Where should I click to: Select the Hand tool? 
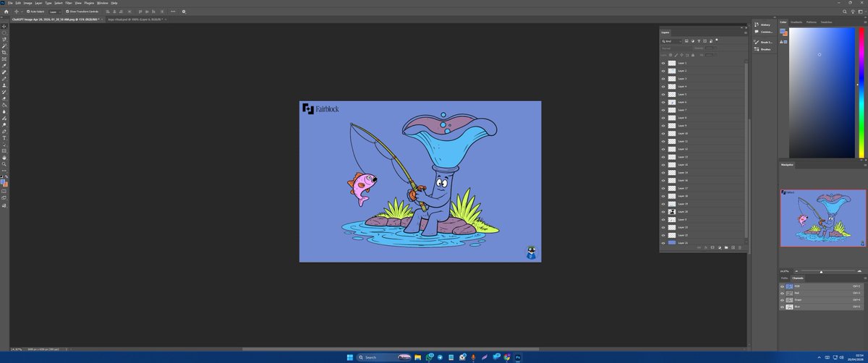[x=4, y=157]
